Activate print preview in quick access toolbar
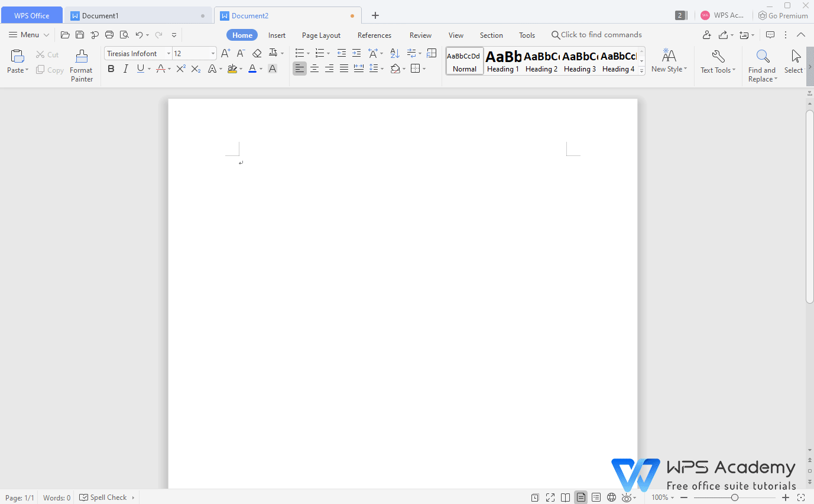This screenshot has height=504, width=814. coord(124,34)
